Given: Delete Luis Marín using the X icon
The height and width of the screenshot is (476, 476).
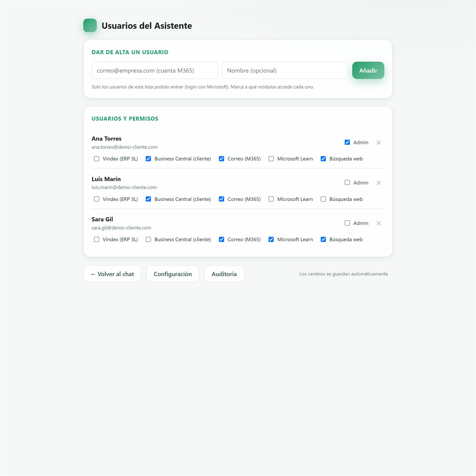Looking at the screenshot, I should [x=379, y=183].
